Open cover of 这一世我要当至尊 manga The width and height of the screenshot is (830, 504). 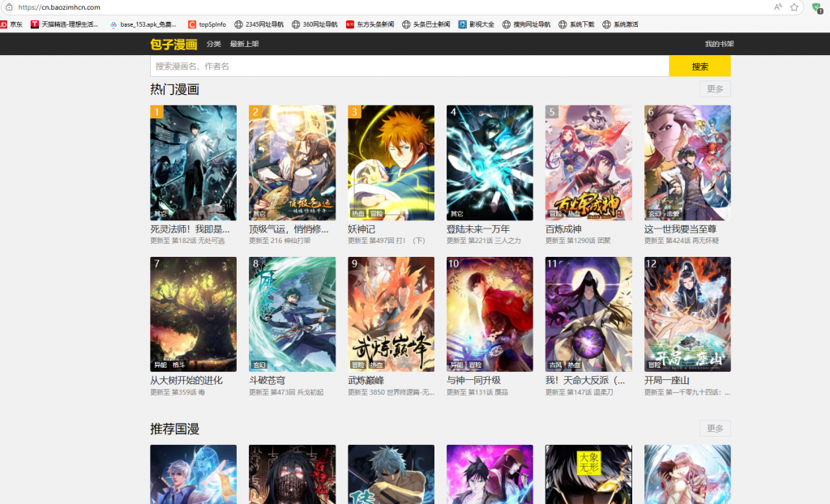pos(687,163)
